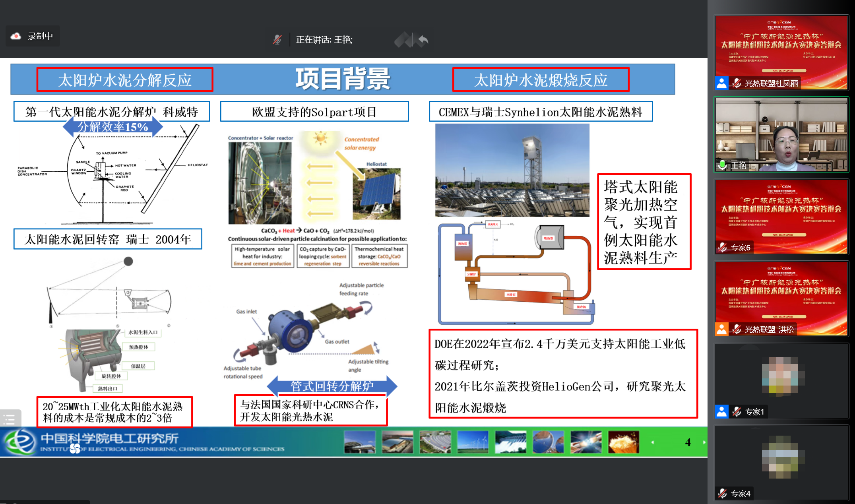Click the blue heliostat panel photo

(x=376, y=194)
